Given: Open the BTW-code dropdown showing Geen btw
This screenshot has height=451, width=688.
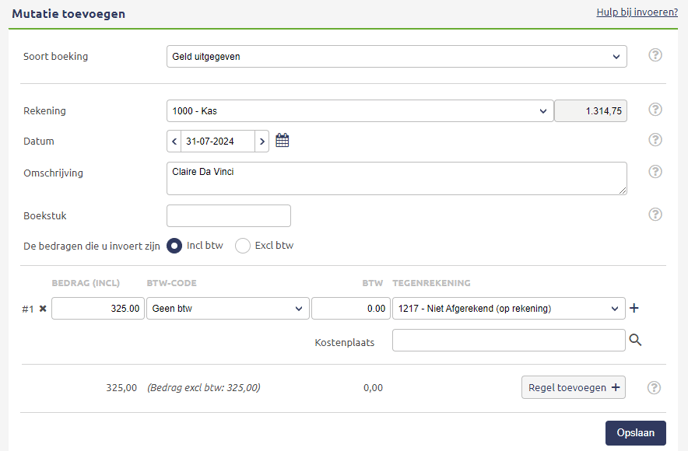Looking at the screenshot, I should (227, 309).
